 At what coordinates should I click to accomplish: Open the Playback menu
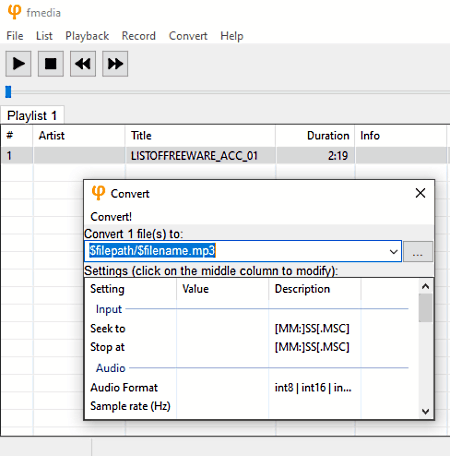[87, 36]
